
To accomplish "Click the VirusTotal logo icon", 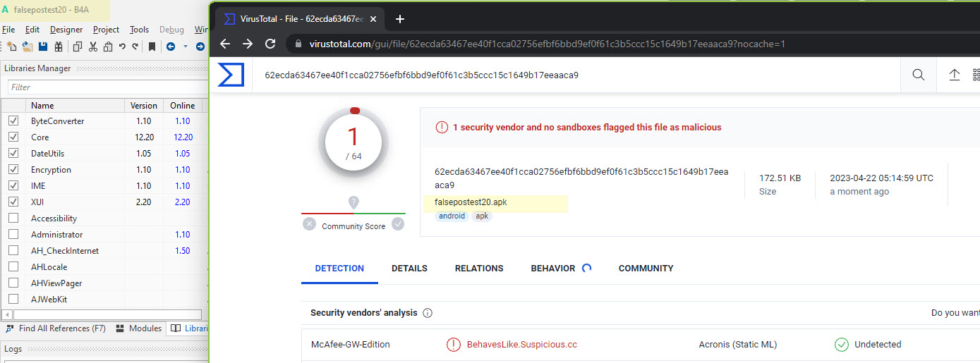I will click(230, 75).
